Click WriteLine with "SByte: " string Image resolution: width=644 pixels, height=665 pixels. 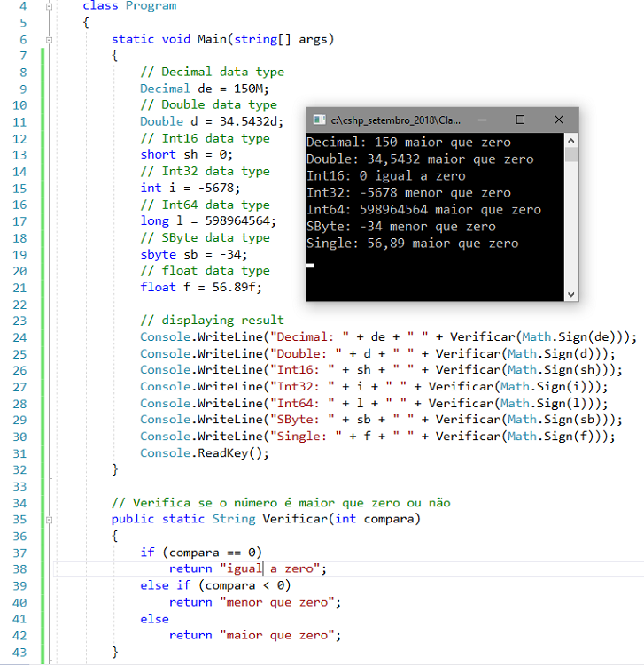(x=382, y=420)
